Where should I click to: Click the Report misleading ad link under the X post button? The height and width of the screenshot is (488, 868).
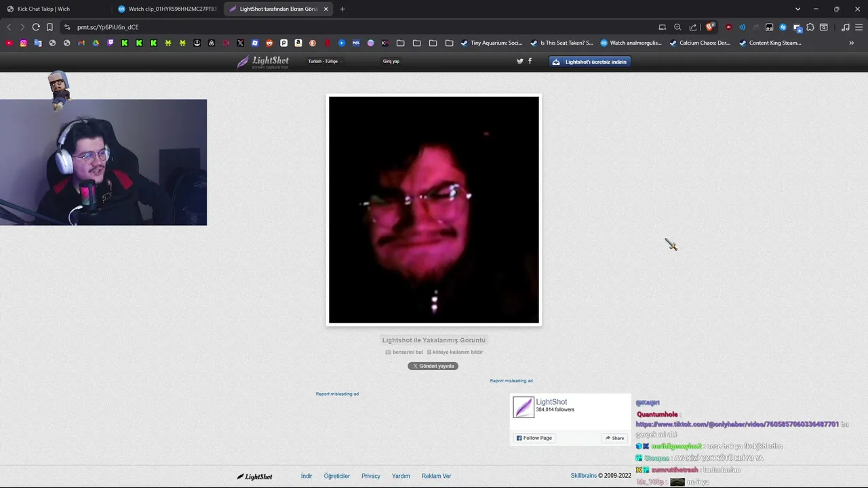(x=511, y=381)
